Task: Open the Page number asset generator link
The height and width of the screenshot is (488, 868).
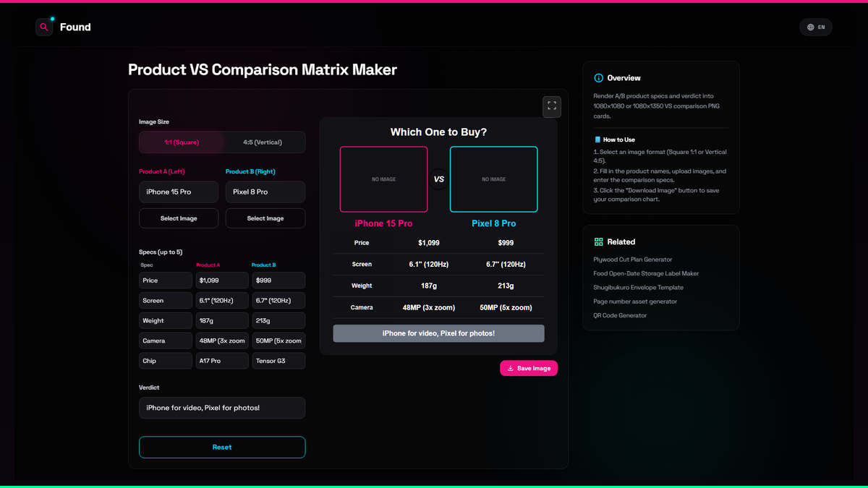Action: [635, 301]
